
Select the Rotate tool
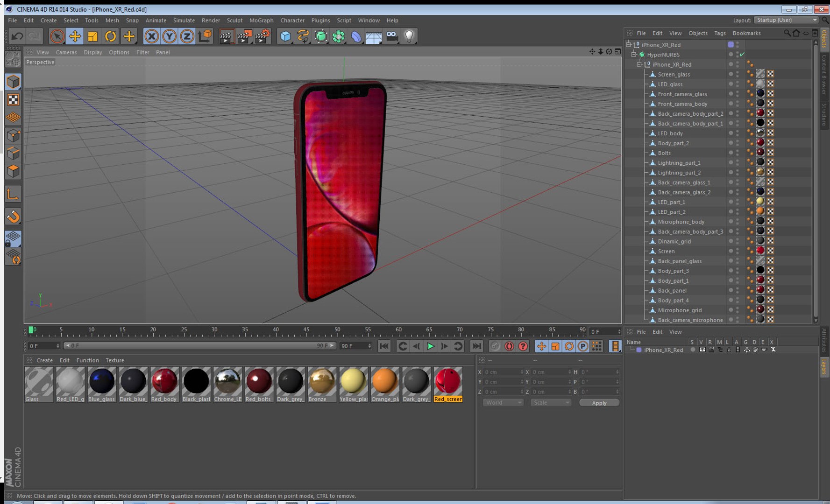click(x=111, y=36)
